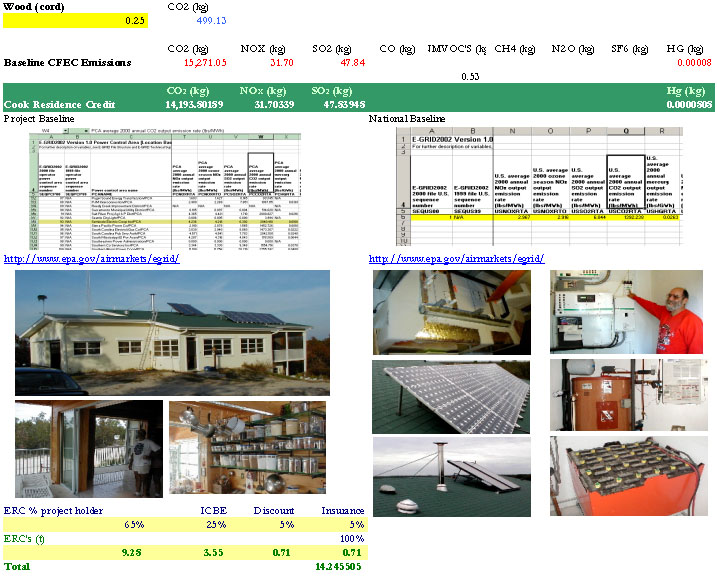Viewport: 717px width, 576px height.
Task: Select the 14,193.50159 credit CO2 value
Action: coord(194,105)
